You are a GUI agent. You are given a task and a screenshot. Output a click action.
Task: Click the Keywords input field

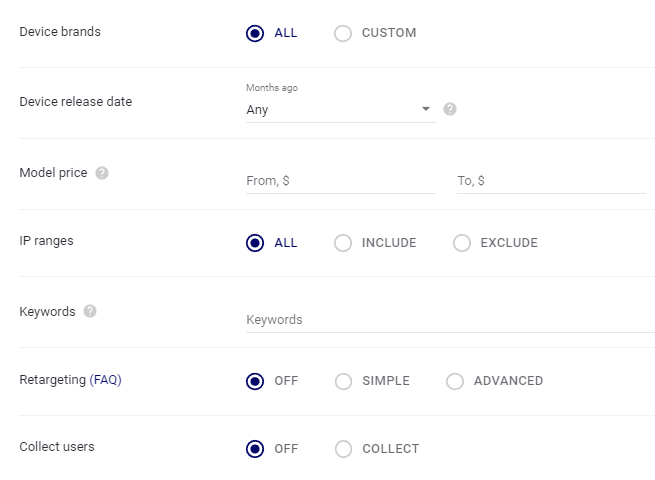tap(450, 320)
